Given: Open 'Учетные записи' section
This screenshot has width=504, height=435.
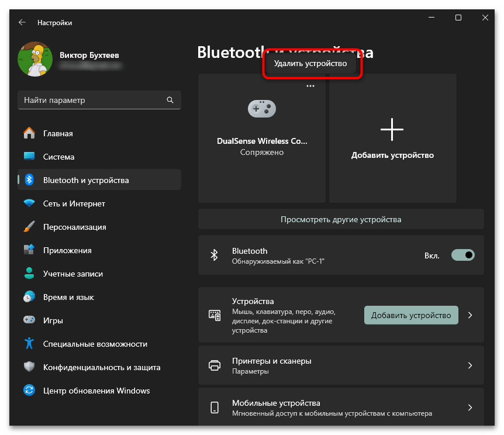Looking at the screenshot, I should pyautogui.click(x=99, y=274).
